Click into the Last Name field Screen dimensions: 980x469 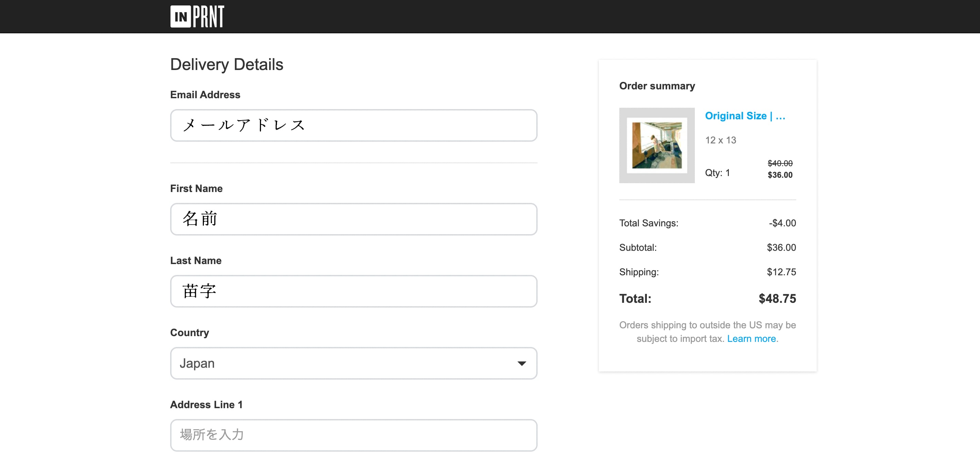coord(353,291)
